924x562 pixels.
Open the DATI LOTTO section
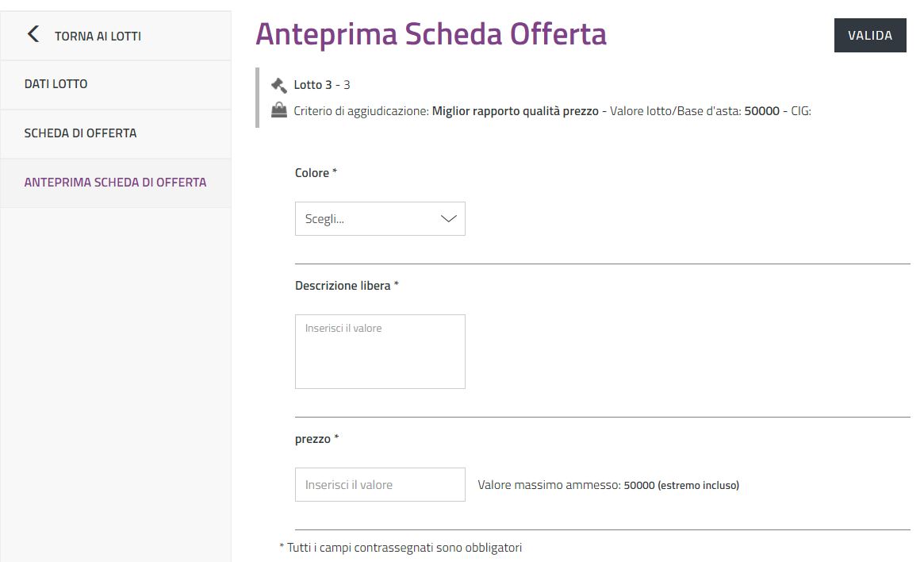(x=56, y=84)
